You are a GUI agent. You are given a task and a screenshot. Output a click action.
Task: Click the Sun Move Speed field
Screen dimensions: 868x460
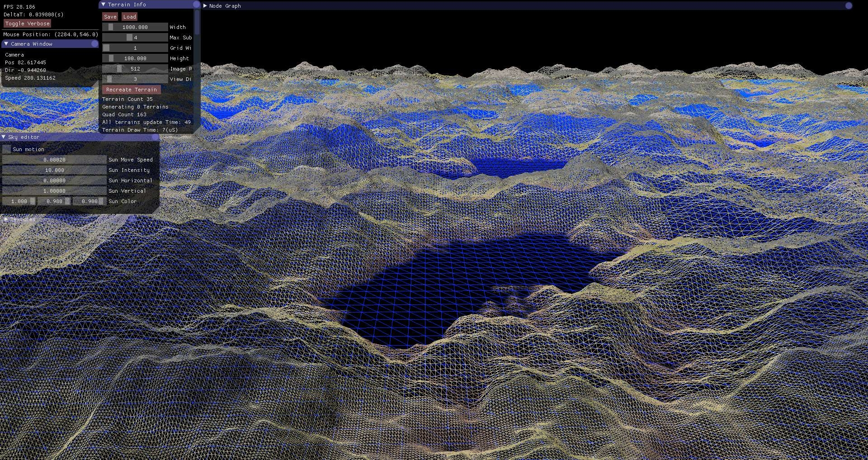click(x=54, y=160)
